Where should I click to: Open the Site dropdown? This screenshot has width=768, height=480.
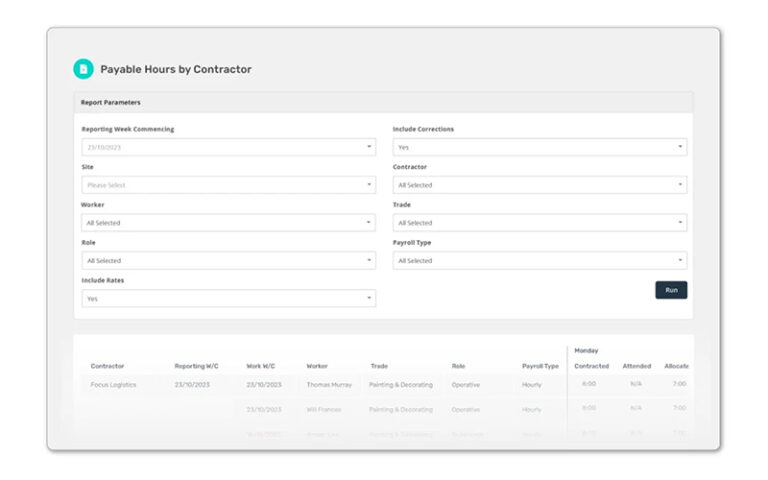(228, 185)
